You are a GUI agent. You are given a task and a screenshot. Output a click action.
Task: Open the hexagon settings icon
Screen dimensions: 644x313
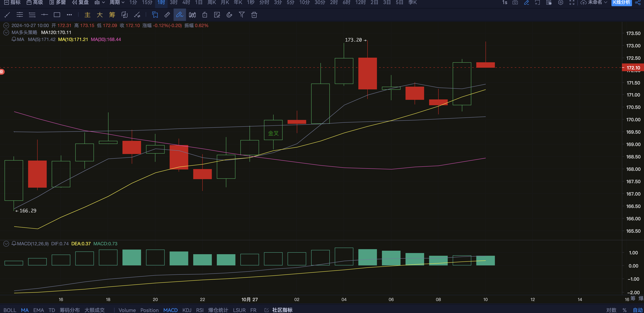pos(560,3)
